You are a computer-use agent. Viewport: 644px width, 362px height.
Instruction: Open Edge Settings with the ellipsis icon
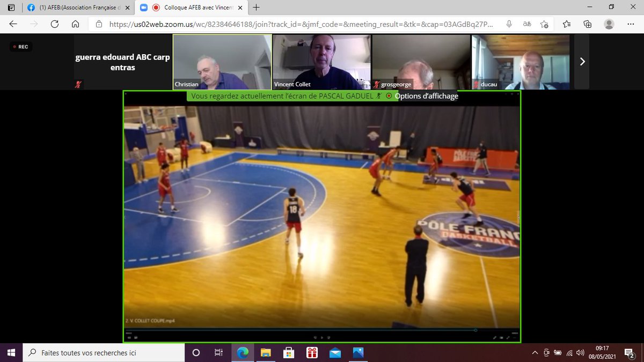tap(630, 24)
